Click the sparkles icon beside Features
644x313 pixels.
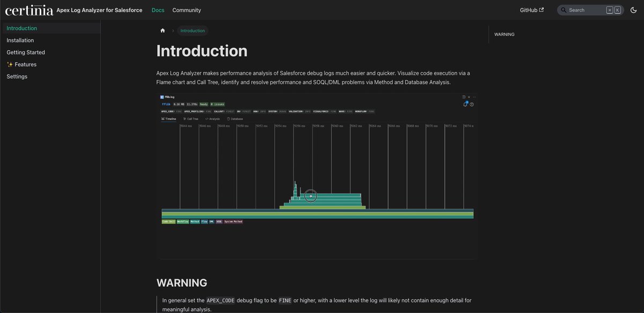point(10,64)
